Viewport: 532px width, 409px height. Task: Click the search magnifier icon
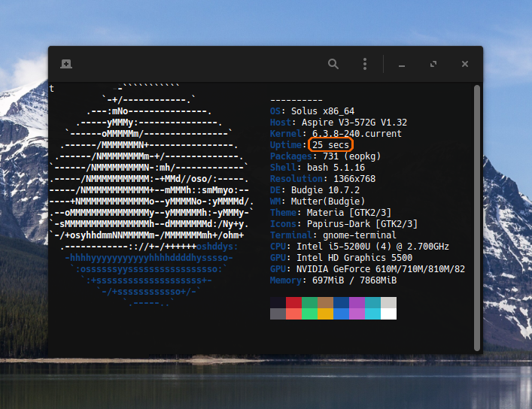pyautogui.click(x=333, y=65)
